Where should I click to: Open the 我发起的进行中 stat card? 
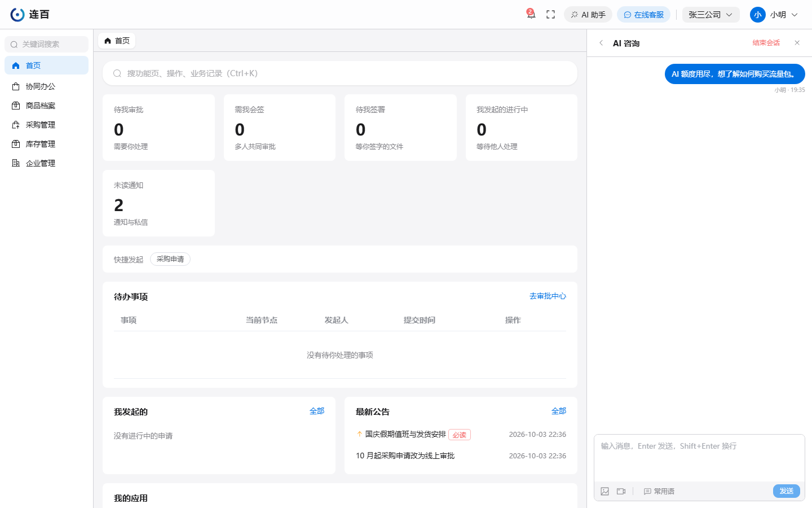click(522, 128)
